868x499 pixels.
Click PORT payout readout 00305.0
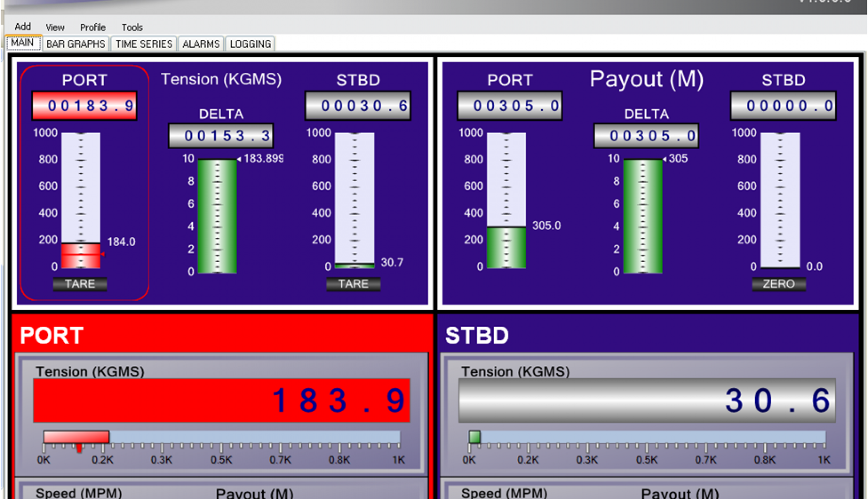pyautogui.click(x=510, y=106)
